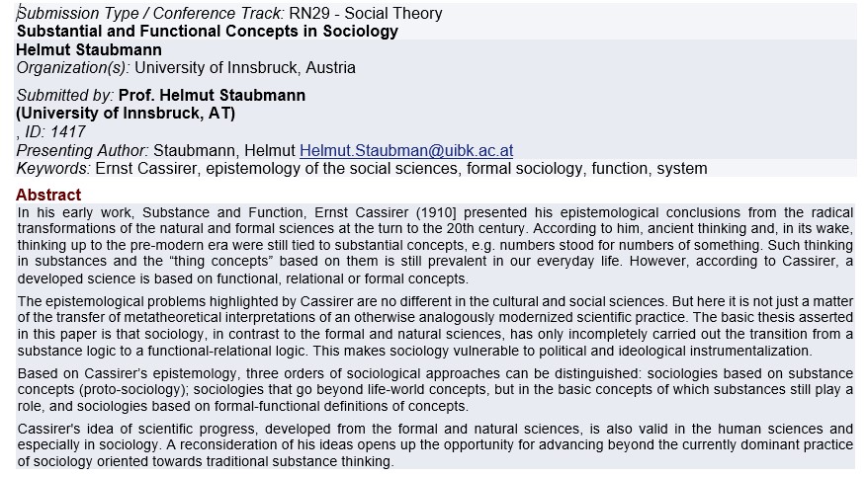Click the Organization(s) label
Viewport: 868px width, 477px height.
coord(73,68)
